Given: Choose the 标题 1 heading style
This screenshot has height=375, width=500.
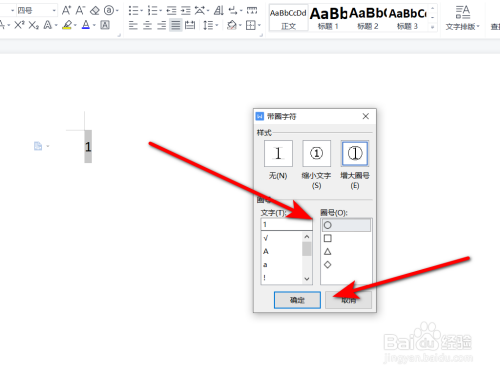Looking at the screenshot, I should (x=328, y=18).
